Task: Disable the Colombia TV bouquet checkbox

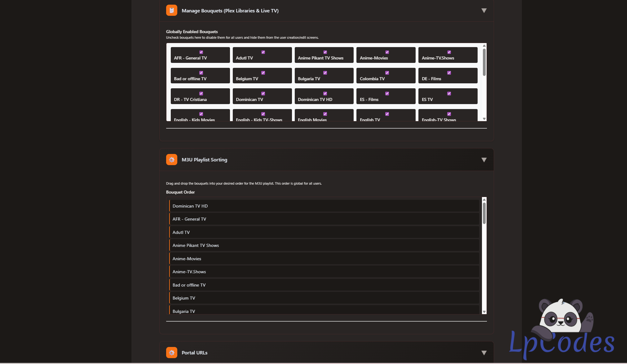Action: tap(387, 73)
